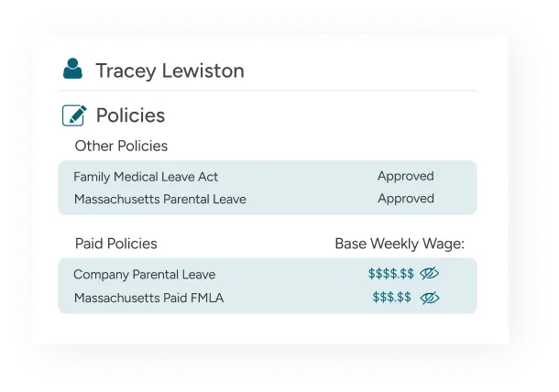This screenshot has width=559, height=392.
Task: Select the Other Policies subheading
Action: [x=121, y=146]
